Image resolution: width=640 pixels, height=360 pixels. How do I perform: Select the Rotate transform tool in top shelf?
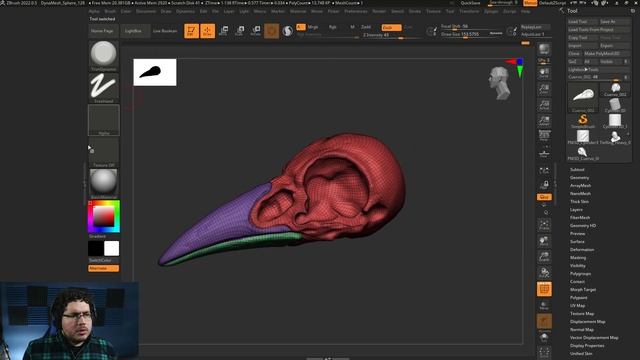click(x=256, y=31)
